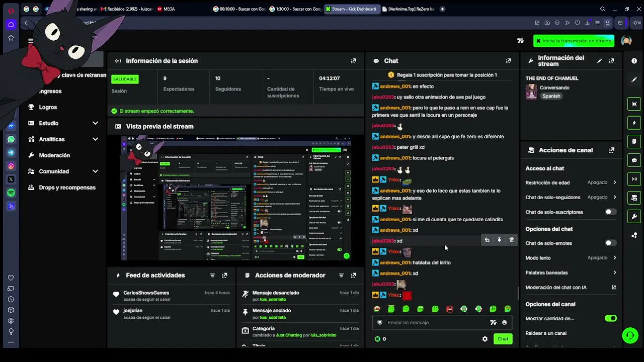Click the chat scrollbar
Image resolution: width=644 pixels, height=362 pixels.
[x=518, y=293]
